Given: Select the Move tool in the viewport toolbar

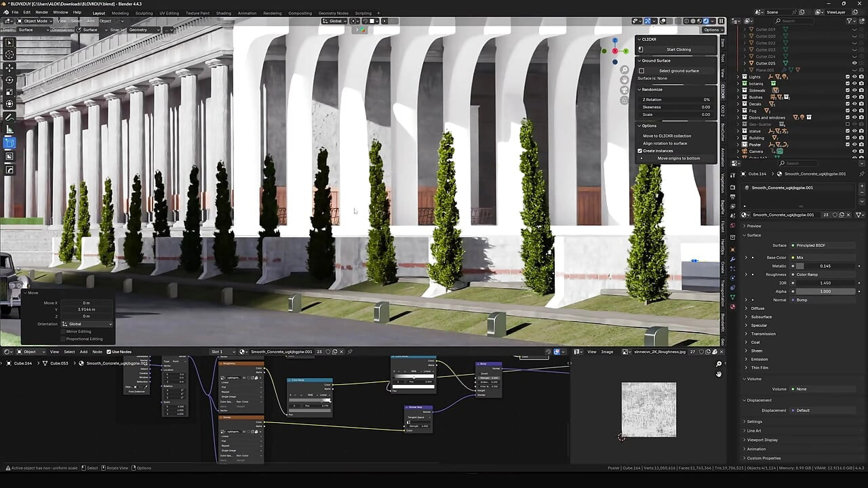Looking at the screenshot, I should (x=9, y=68).
